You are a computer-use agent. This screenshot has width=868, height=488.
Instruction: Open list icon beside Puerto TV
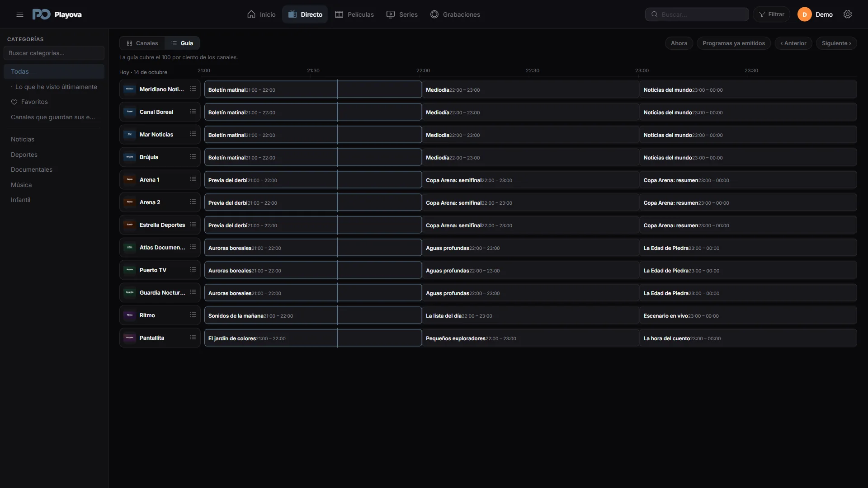193,270
